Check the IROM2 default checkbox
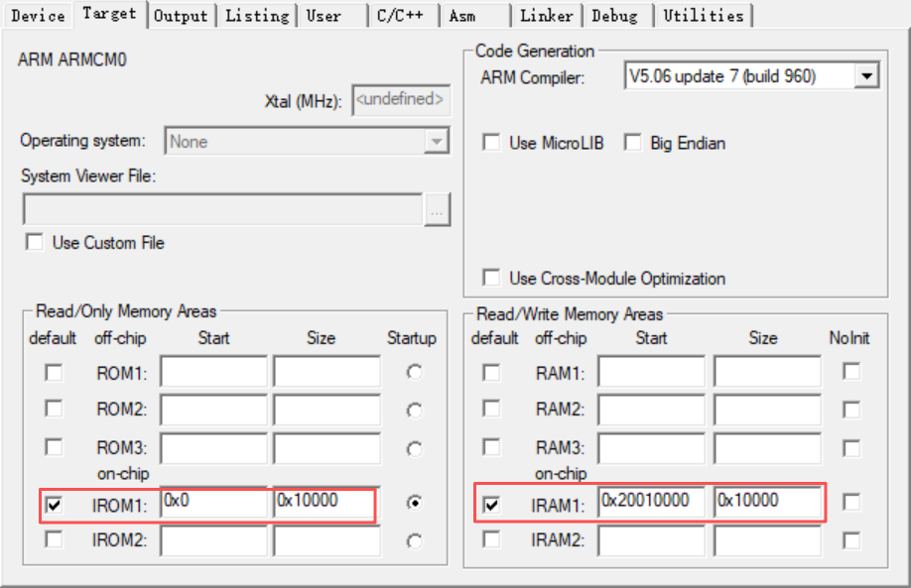The width and height of the screenshot is (911, 588). [x=54, y=539]
